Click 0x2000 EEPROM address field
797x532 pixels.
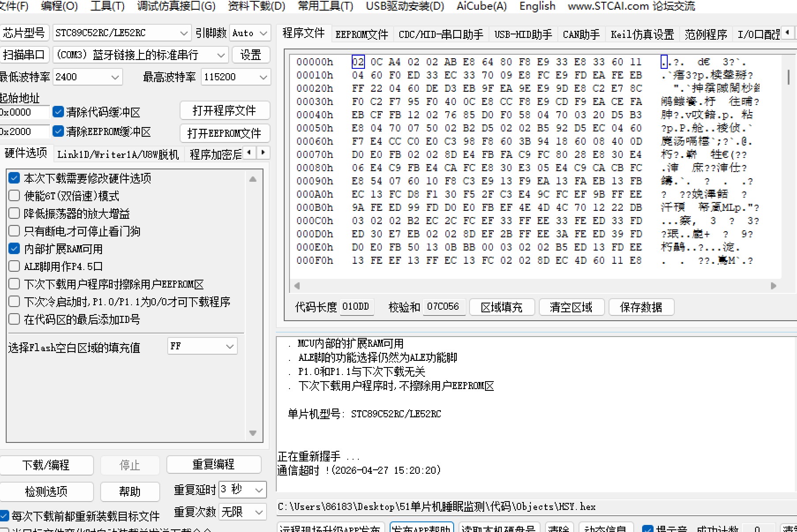click(x=24, y=131)
